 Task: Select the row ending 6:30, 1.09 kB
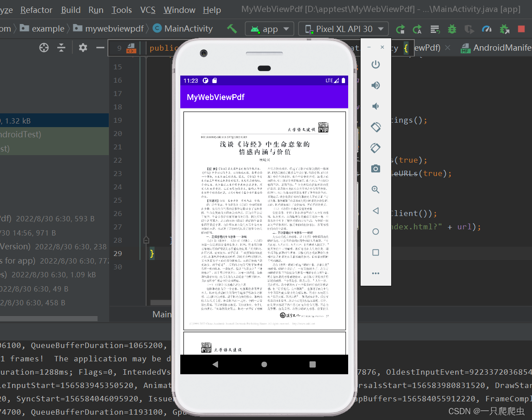tap(54, 275)
